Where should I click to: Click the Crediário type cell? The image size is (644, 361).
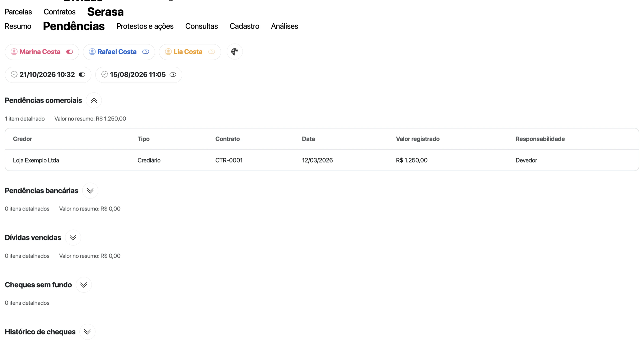pos(149,160)
